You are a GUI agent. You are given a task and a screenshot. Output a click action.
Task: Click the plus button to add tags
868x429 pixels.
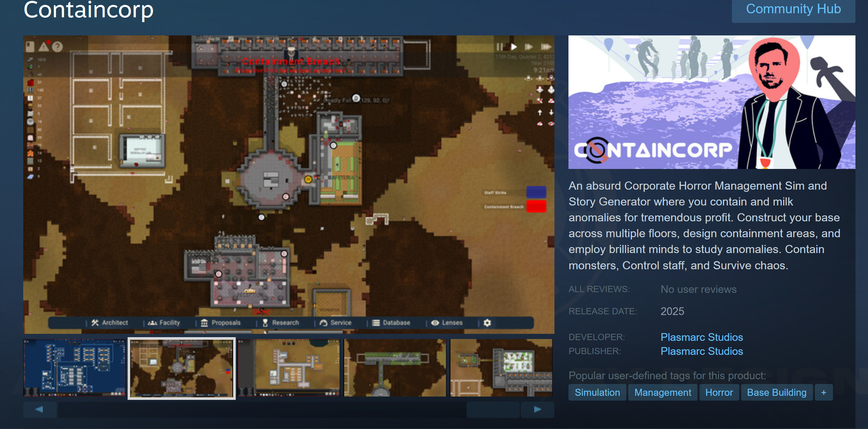[x=824, y=392]
